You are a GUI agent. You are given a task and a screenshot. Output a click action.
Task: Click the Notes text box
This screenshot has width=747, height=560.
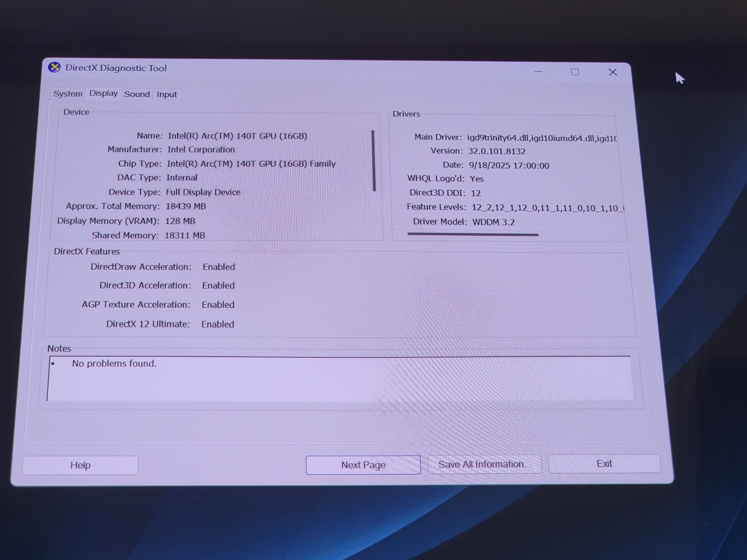tap(340, 378)
